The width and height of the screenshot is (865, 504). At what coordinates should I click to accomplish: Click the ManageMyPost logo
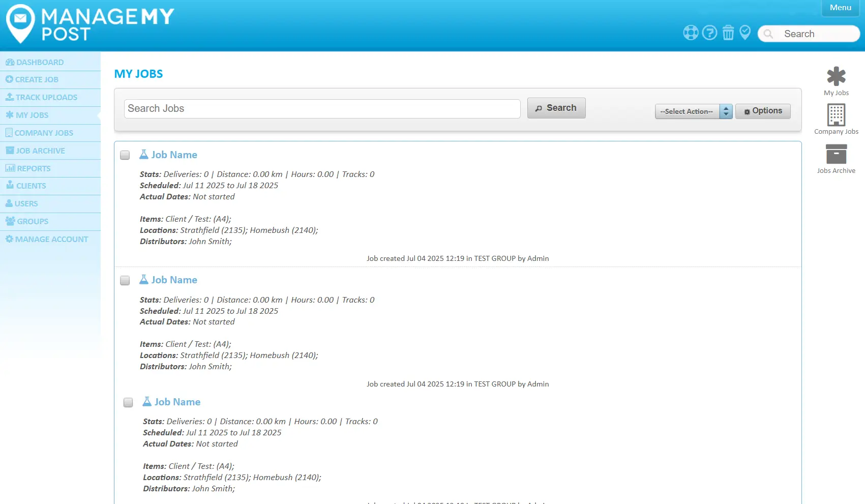click(x=90, y=24)
